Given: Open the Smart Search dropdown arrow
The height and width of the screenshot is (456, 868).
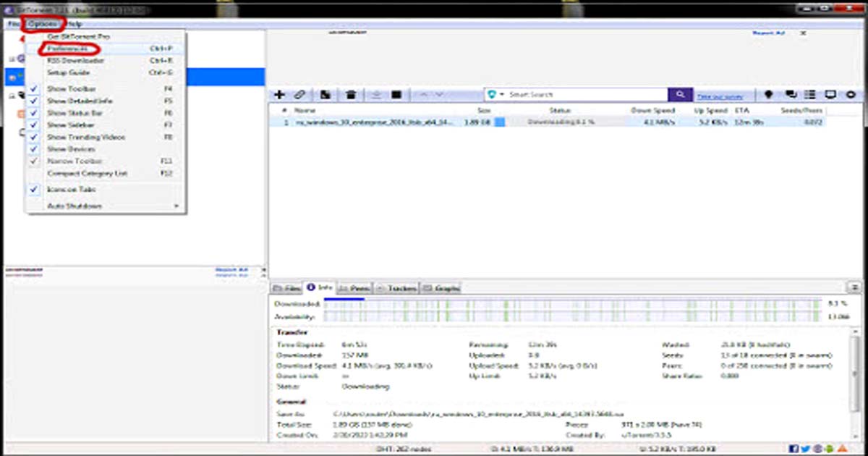Looking at the screenshot, I should click(x=502, y=94).
